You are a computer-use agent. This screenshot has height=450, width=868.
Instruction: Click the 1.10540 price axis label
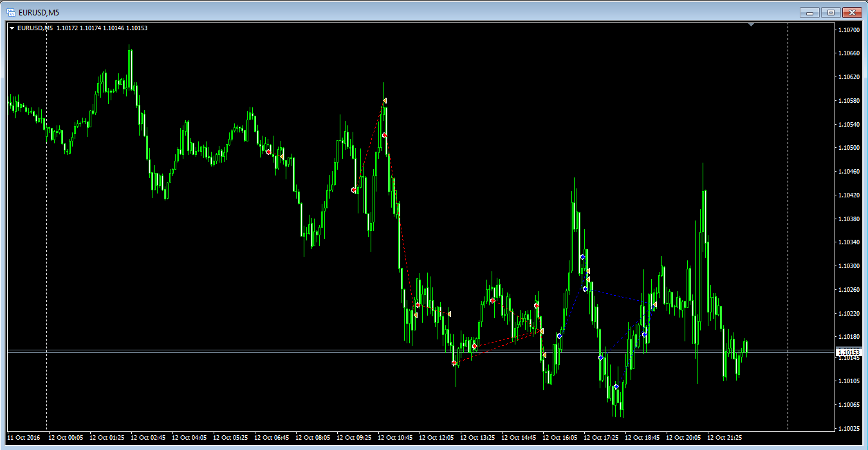click(x=849, y=124)
